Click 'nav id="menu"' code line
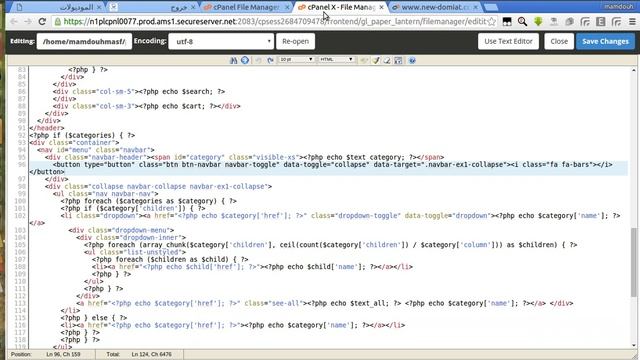 tap(96, 150)
